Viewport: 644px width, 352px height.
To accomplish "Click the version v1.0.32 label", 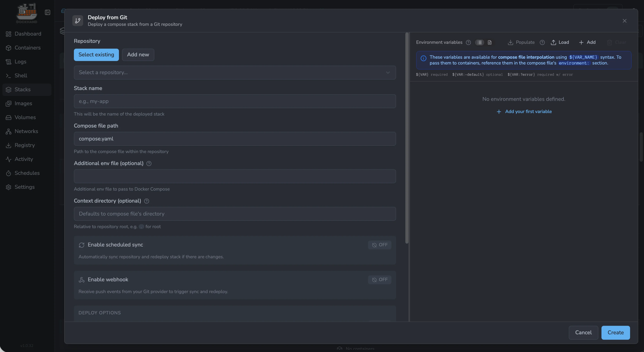I will [27, 345].
